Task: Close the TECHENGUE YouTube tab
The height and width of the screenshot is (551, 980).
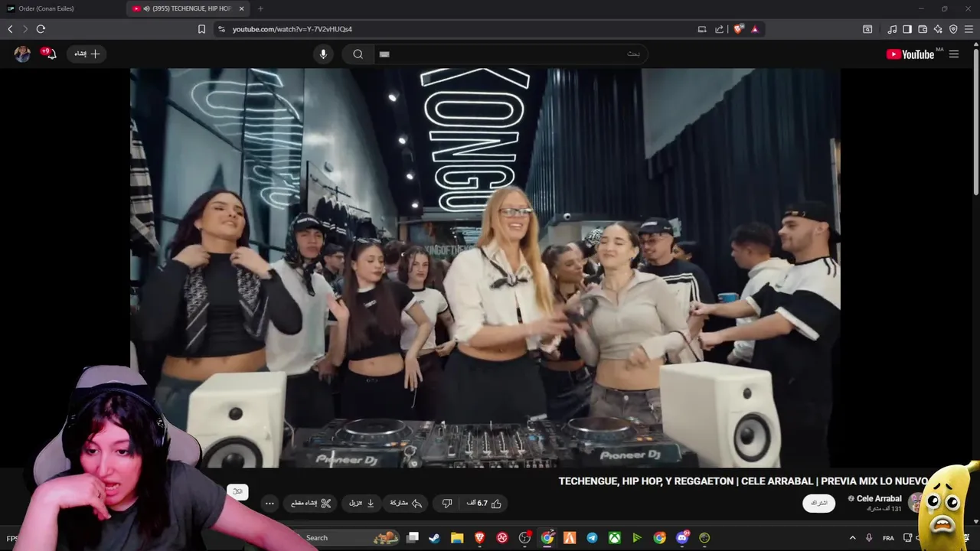Action: pyautogui.click(x=242, y=8)
